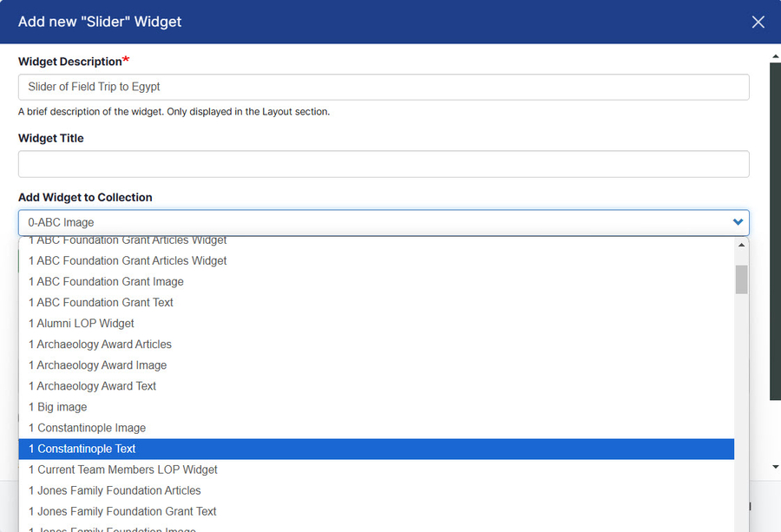Click the chevron arrow of the collection dropdown

click(x=738, y=222)
